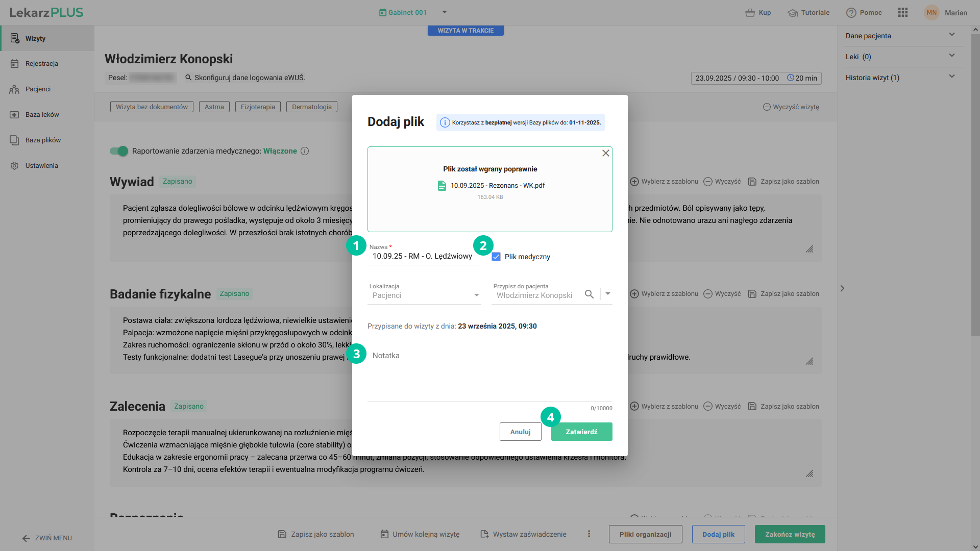Click the Zatwierdź button

[x=581, y=432]
